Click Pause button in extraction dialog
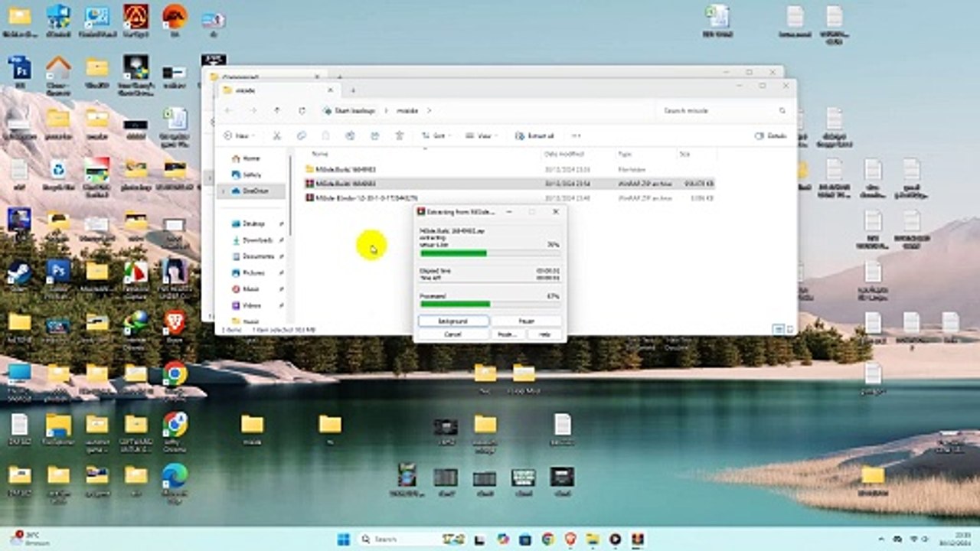980x551 pixels. (526, 321)
